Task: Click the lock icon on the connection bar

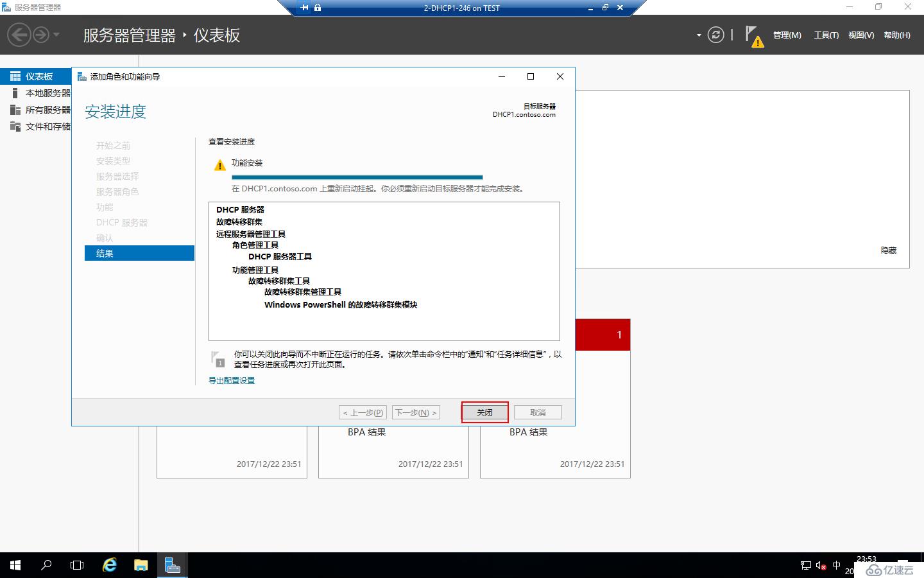Action: (318, 8)
